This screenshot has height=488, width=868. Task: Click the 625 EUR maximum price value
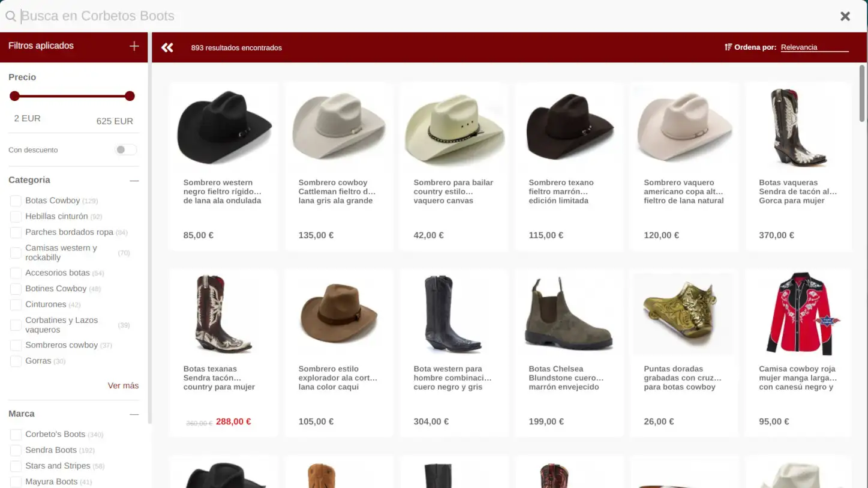[x=115, y=121]
